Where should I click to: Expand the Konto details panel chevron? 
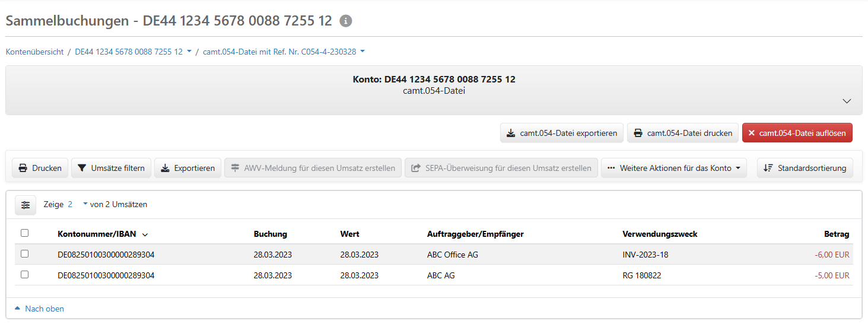(847, 101)
